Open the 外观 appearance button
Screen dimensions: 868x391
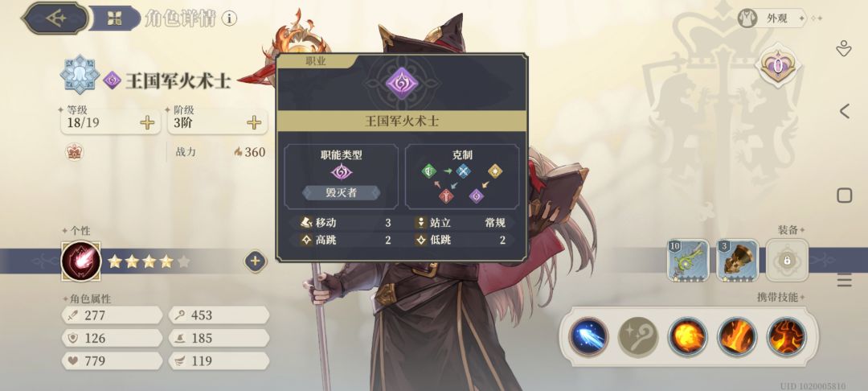pos(771,19)
